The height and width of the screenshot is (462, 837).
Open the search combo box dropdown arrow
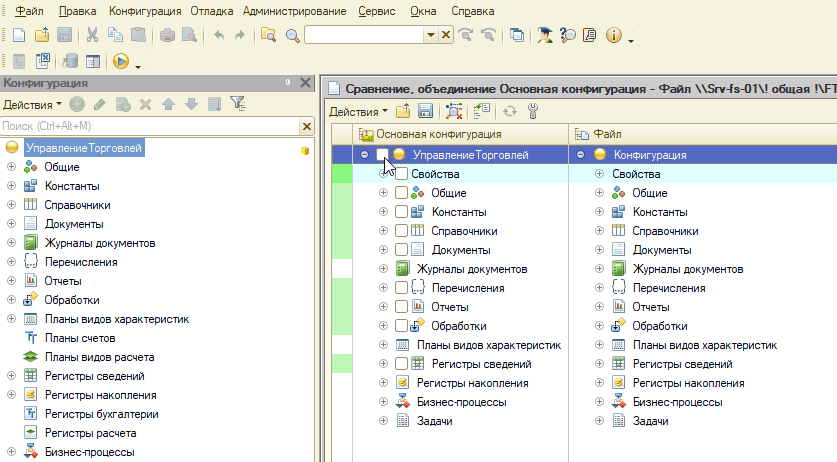coord(431,36)
